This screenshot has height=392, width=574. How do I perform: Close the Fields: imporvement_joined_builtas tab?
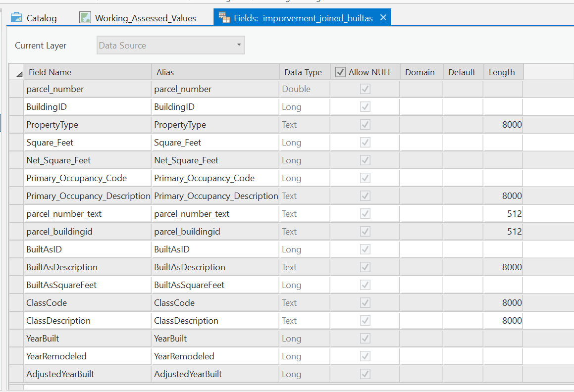(383, 18)
